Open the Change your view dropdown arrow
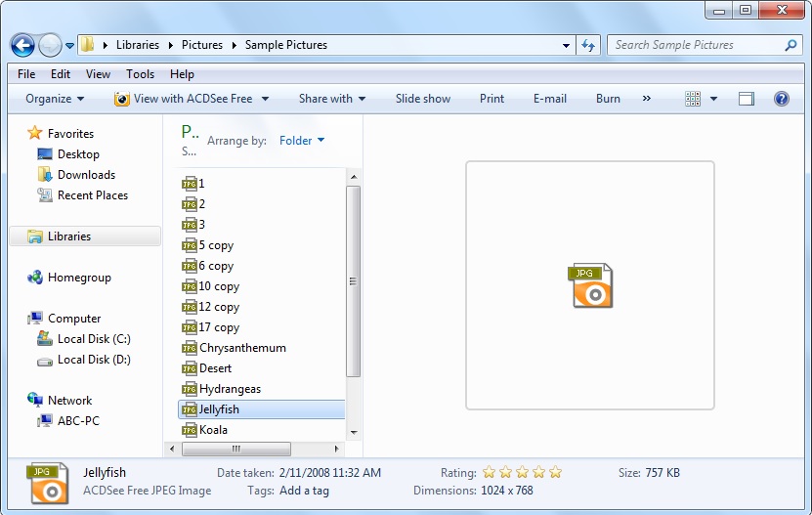Viewport: 812px width, 515px height. click(x=713, y=99)
